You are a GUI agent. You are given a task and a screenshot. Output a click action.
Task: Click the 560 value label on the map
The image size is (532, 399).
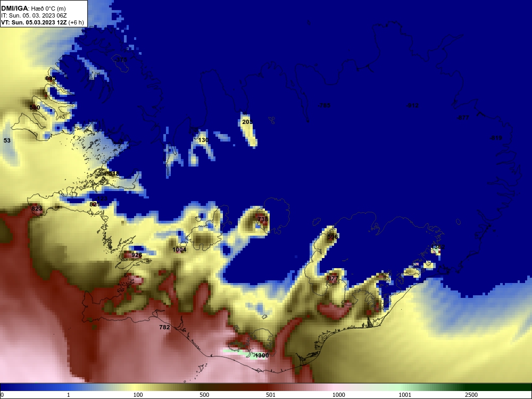click(x=35, y=107)
